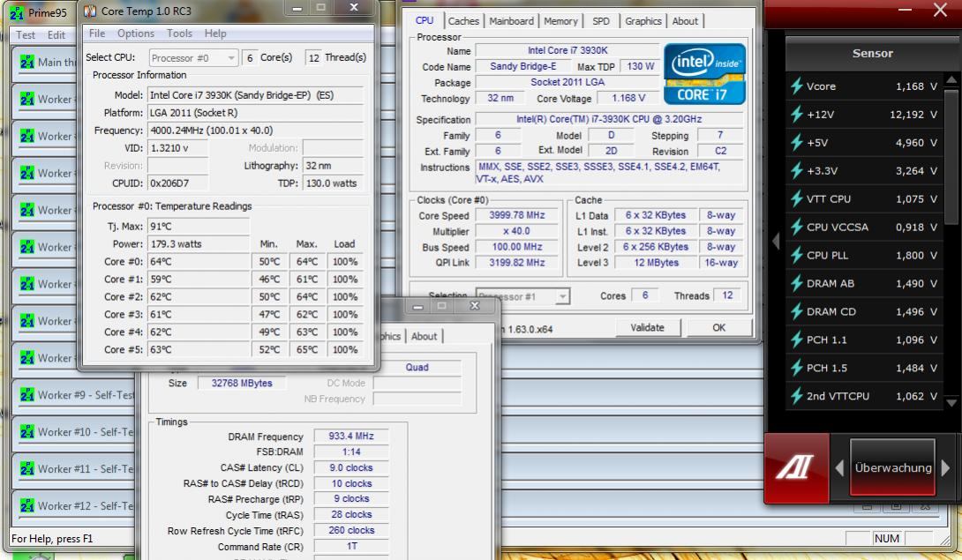Viewport: 962px width, 560px height.
Task: Switch to the SPD tab in CPU-Z
Action: [601, 21]
